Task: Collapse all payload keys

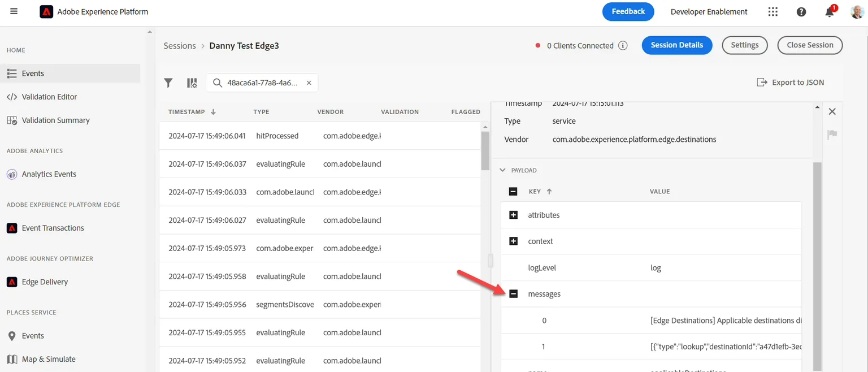Action: pyautogui.click(x=513, y=192)
